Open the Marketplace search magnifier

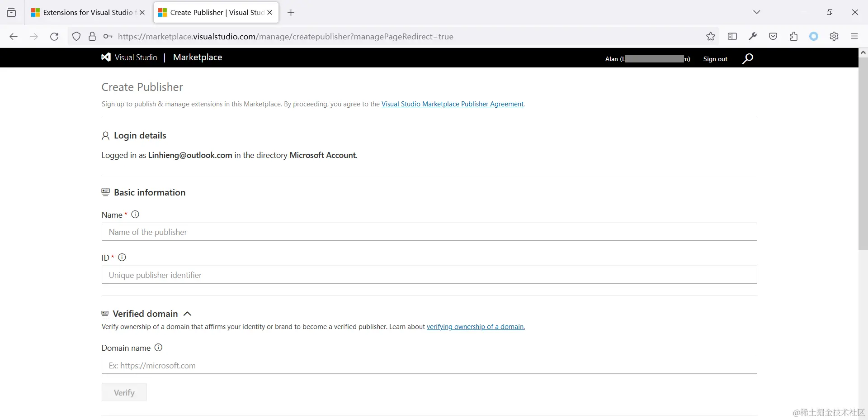(x=748, y=58)
